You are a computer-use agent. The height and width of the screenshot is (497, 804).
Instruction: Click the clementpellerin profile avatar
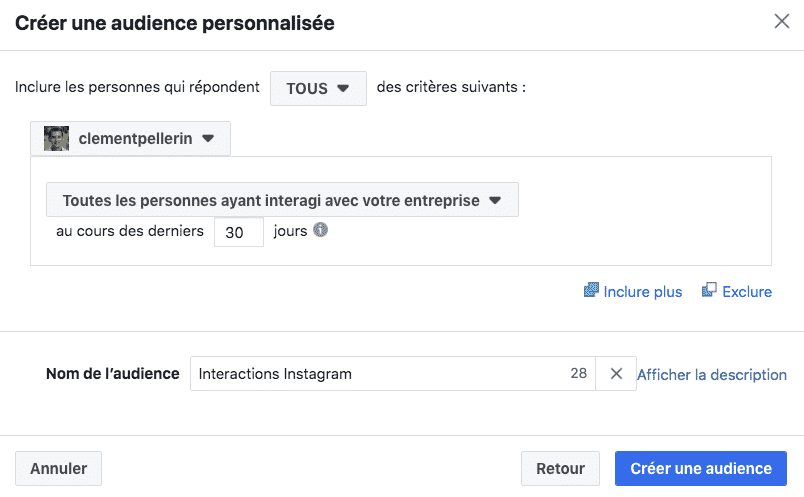[x=57, y=139]
